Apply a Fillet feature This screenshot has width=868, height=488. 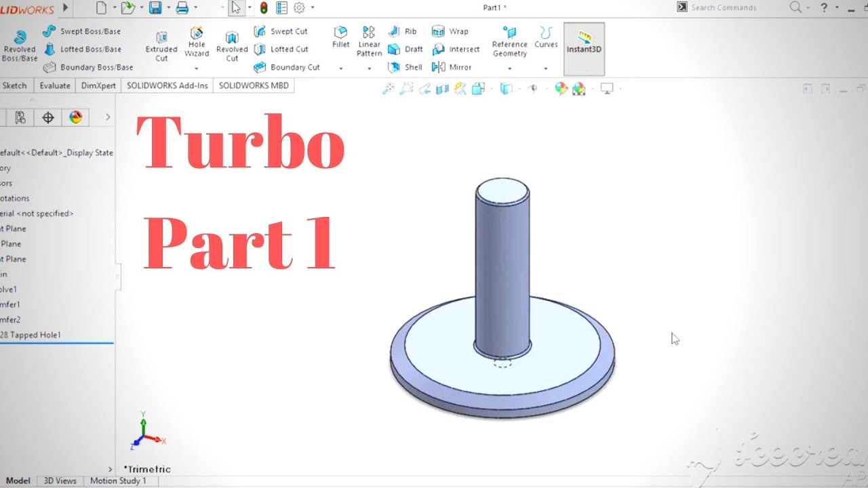[x=341, y=37]
